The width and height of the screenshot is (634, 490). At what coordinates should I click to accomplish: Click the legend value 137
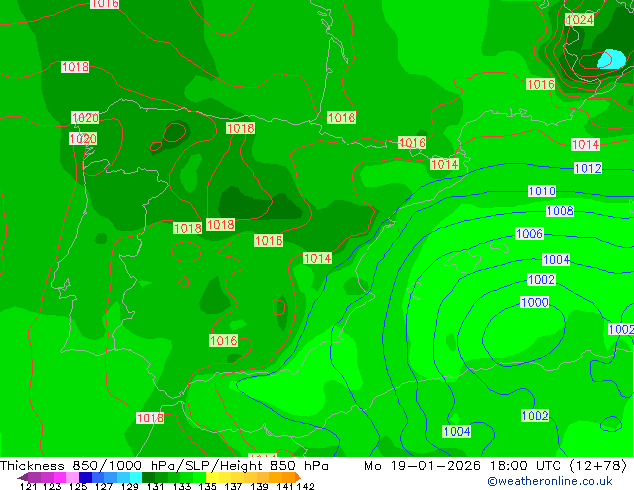click(233, 486)
